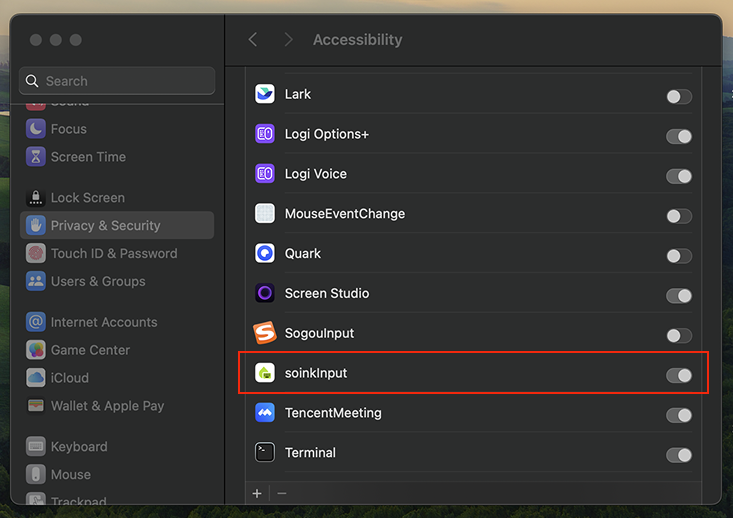Click the Internet Accounts @ icon
This screenshot has height=518, width=733.
36,322
